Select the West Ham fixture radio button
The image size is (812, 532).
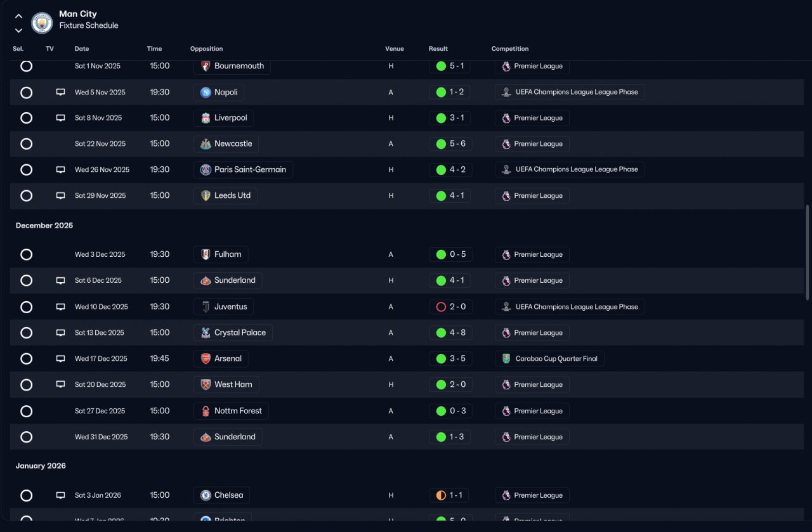[x=26, y=385]
